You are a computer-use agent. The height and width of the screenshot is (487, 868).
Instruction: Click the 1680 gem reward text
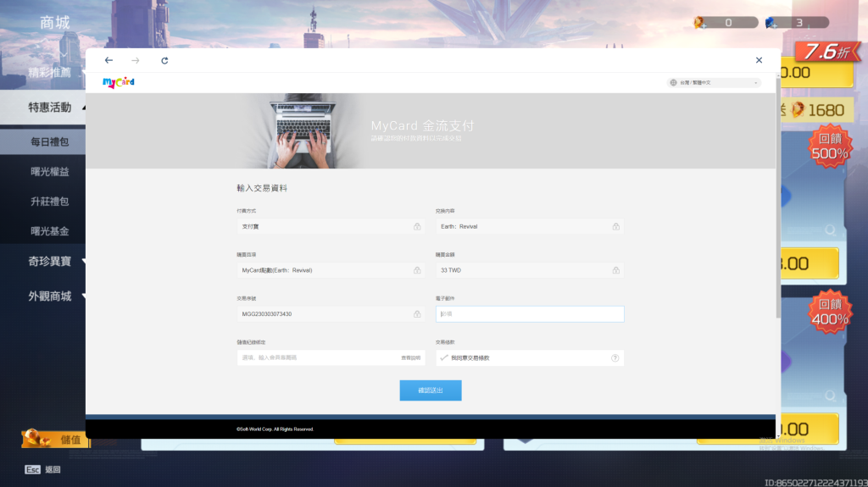click(826, 110)
